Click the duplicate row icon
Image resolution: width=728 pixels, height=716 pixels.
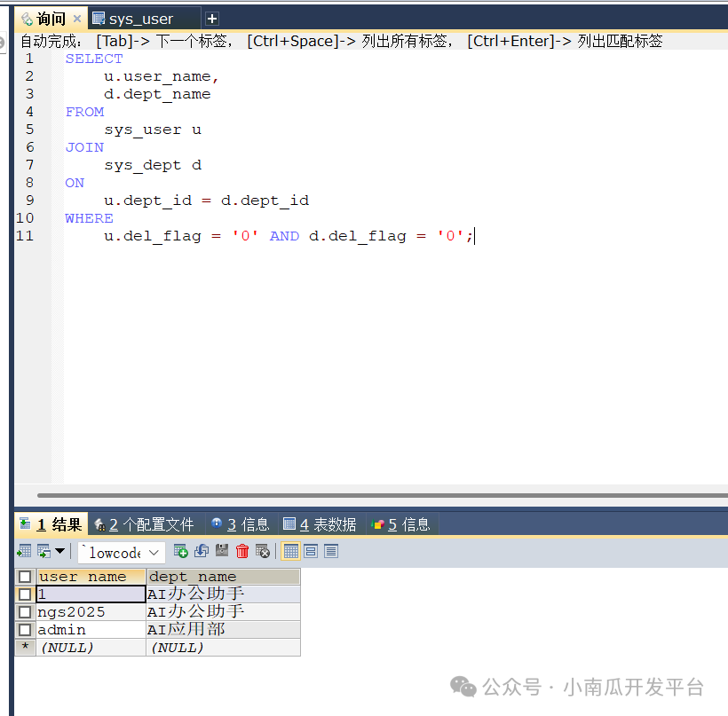(x=202, y=551)
